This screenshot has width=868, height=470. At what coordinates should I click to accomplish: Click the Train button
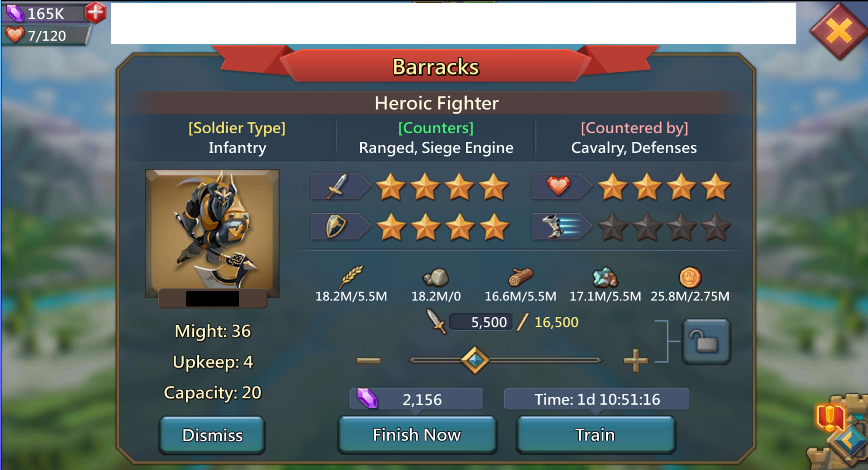596,435
